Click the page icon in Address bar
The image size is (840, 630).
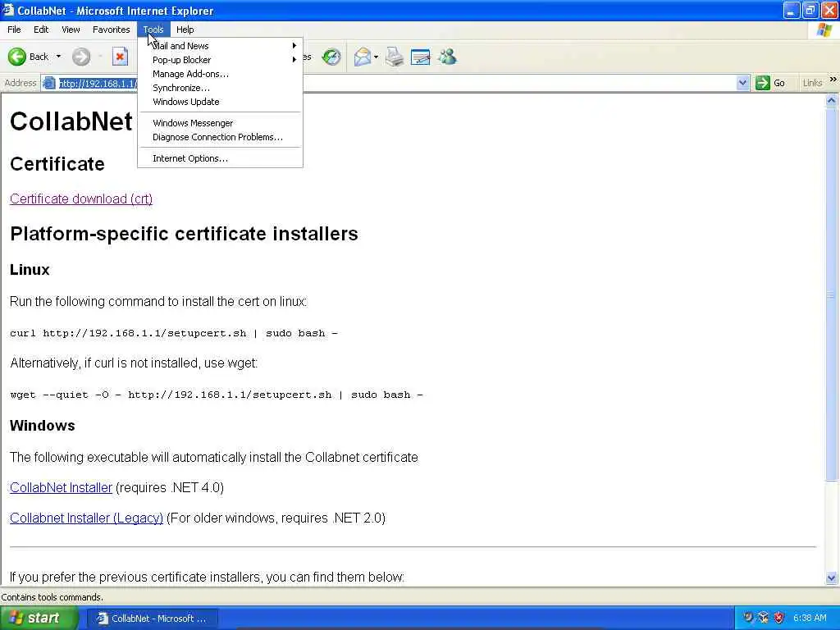(x=49, y=83)
